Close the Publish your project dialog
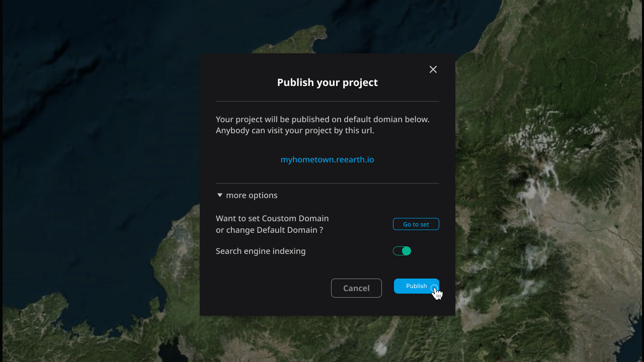The height and width of the screenshot is (362, 644). [x=433, y=69]
